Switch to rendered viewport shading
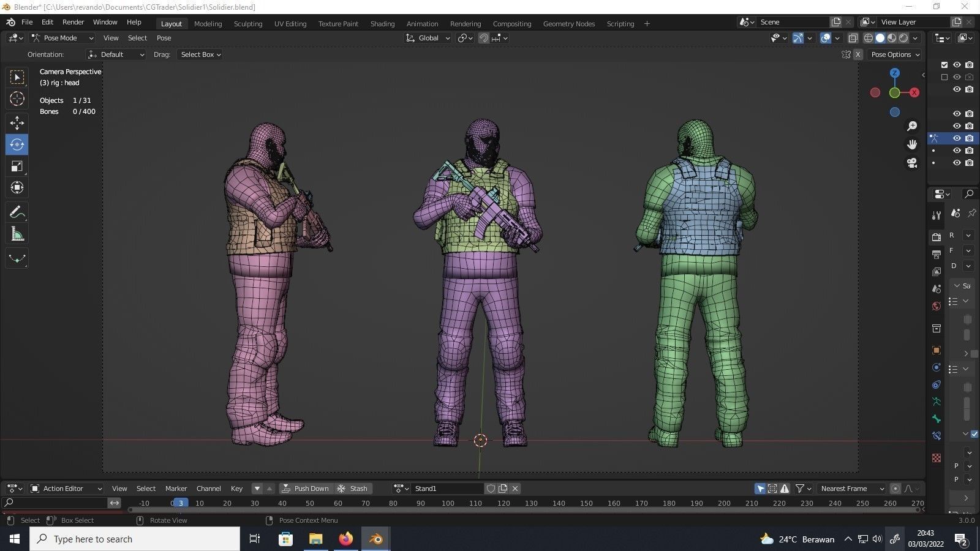980x551 pixels. 903,38
